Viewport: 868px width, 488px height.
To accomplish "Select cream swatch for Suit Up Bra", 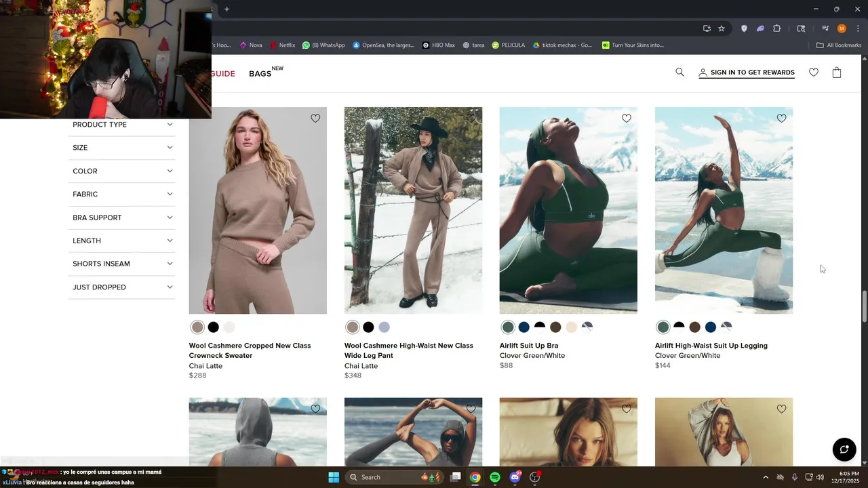I will (x=571, y=327).
